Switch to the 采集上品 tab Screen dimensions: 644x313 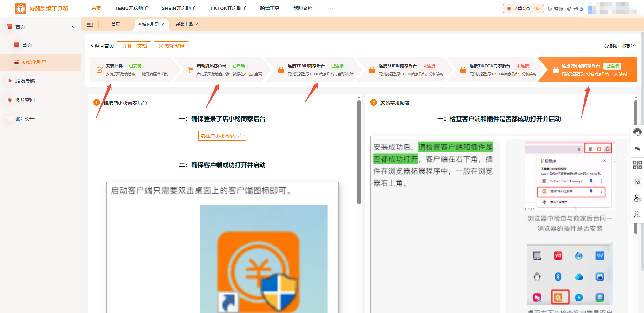pos(184,24)
